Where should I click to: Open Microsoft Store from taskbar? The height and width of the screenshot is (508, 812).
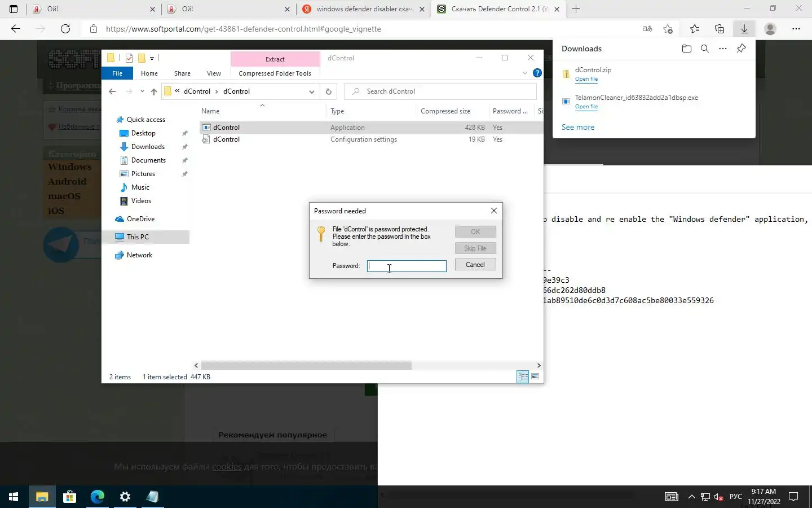click(69, 497)
